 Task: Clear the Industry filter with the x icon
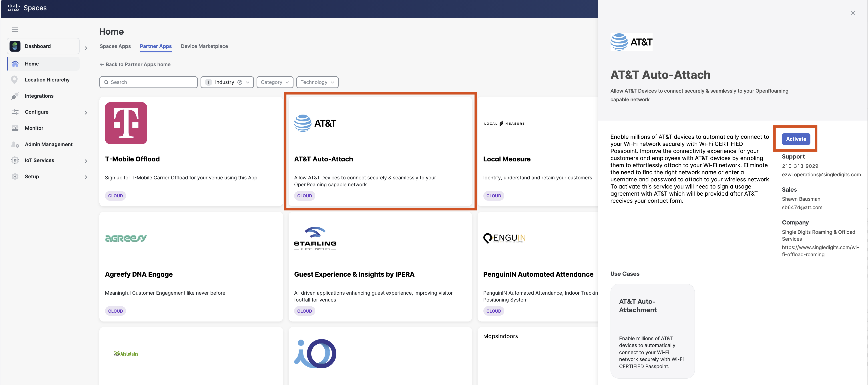(240, 82)
